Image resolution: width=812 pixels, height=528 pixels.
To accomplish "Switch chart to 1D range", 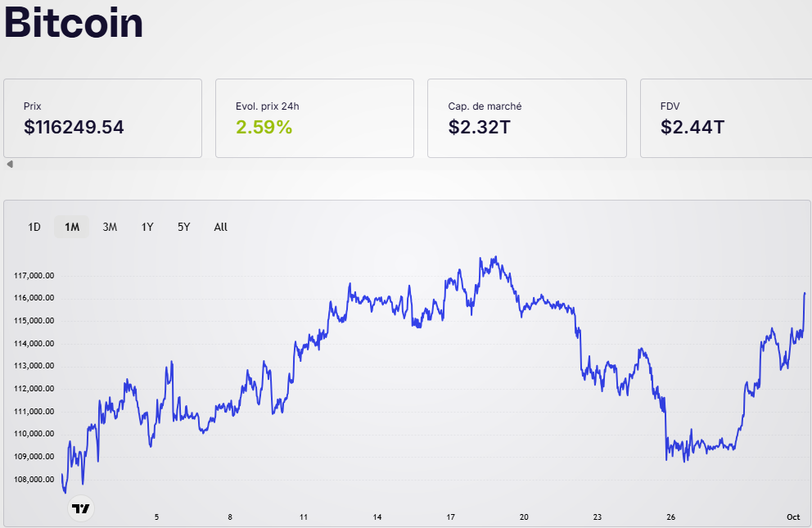I will pyautogui.click(x=34, y=227).
